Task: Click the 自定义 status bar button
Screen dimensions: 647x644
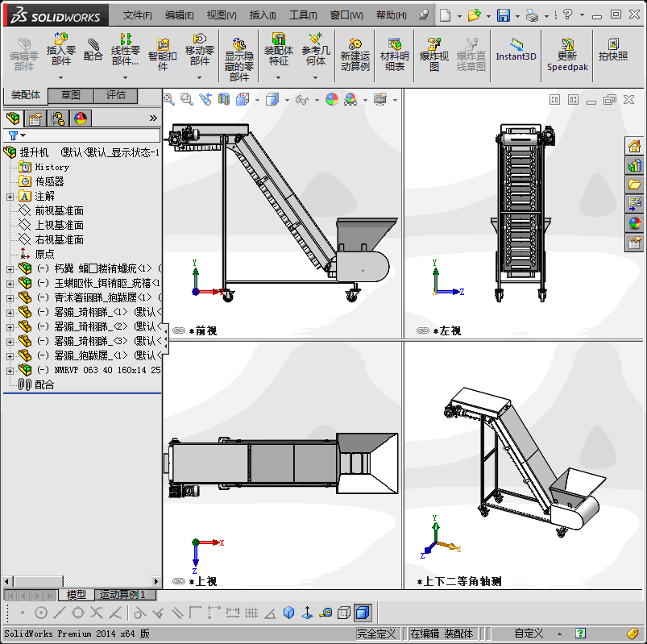Action: point(529,634)
